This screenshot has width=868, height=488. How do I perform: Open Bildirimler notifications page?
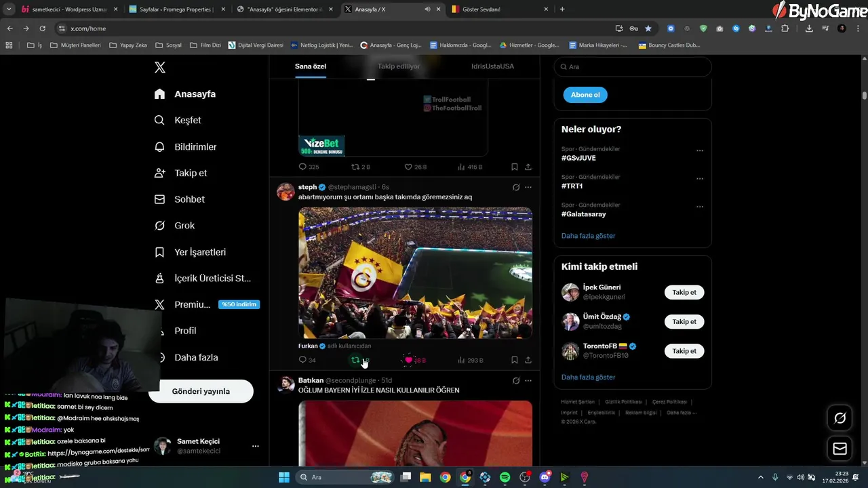185,146
